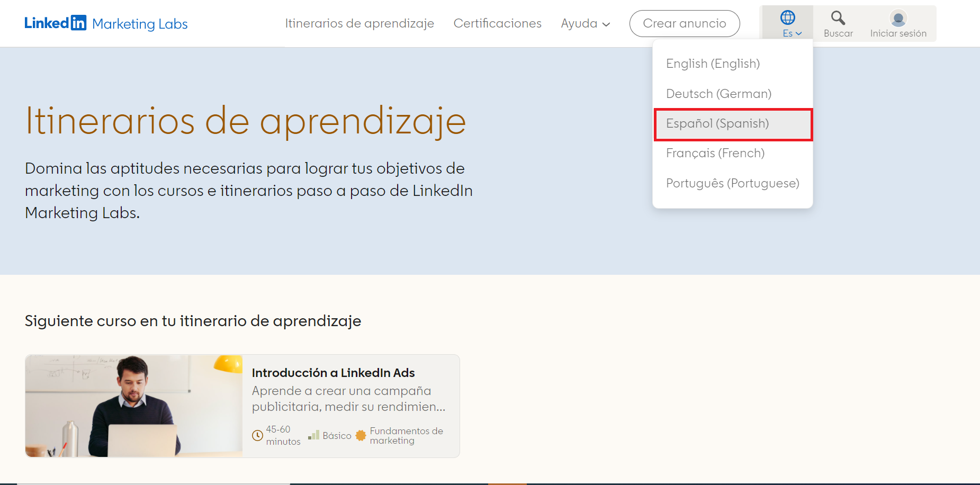The width and height of the screenshot is (980, 485).
Task: Switch language to Français (French)
Action: point(715,154)
